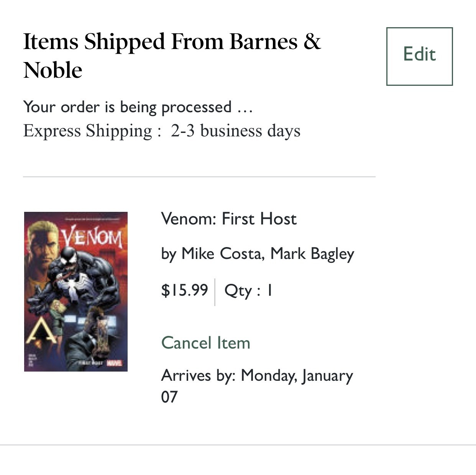Click the VENOM logo on the book cover
The image size is (476, 475).
pyautogui.click(x=92, y=237)
